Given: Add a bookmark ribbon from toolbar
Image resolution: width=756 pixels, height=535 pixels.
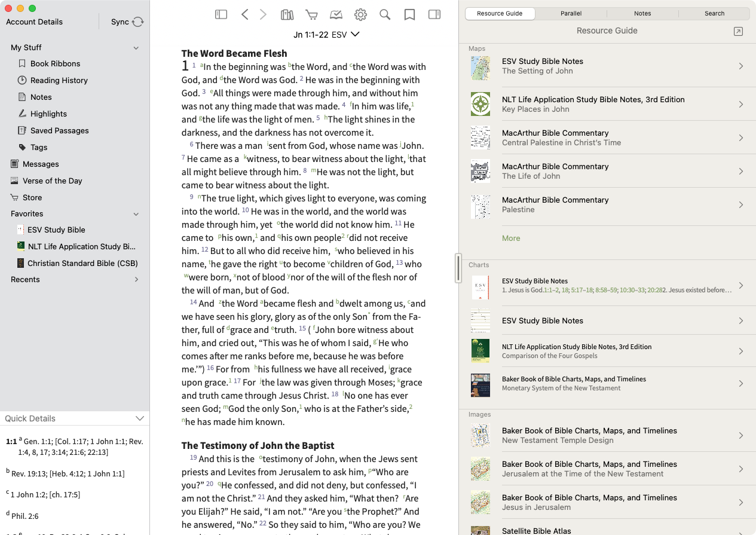Looking at the screenshot, I should [x=409, y=14].
